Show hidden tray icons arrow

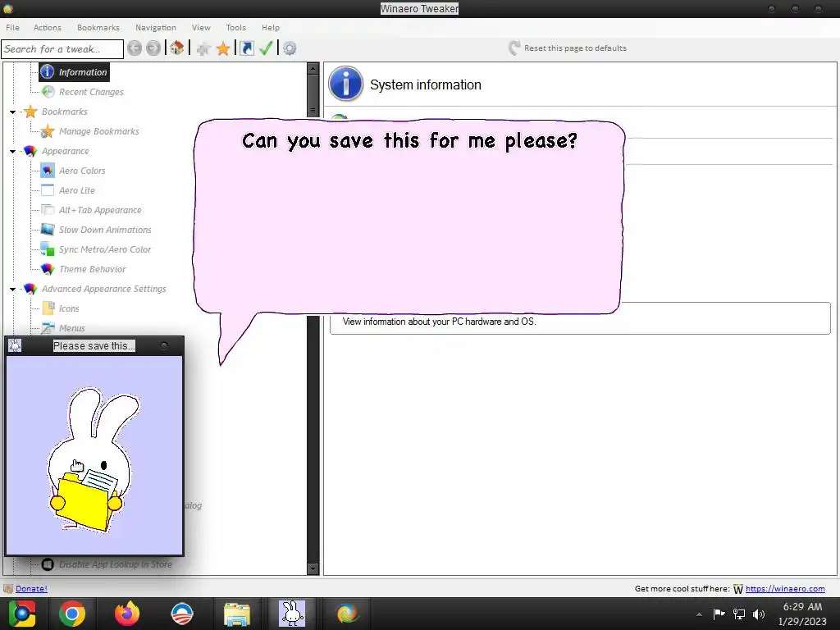699,614
